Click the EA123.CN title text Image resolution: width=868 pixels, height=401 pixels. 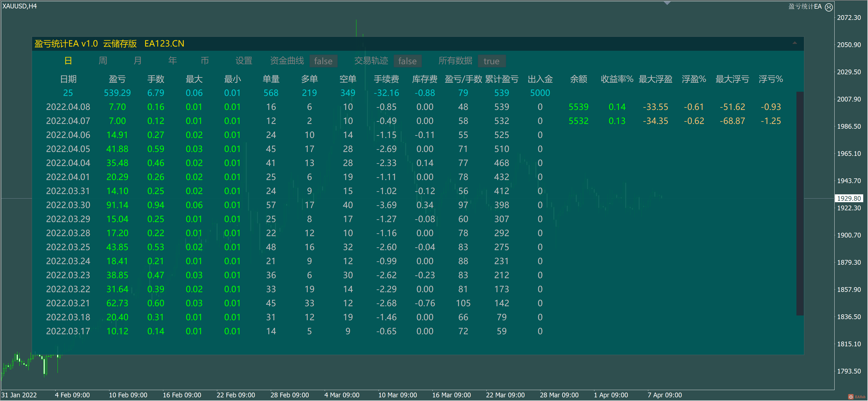[x=164, y=43]
